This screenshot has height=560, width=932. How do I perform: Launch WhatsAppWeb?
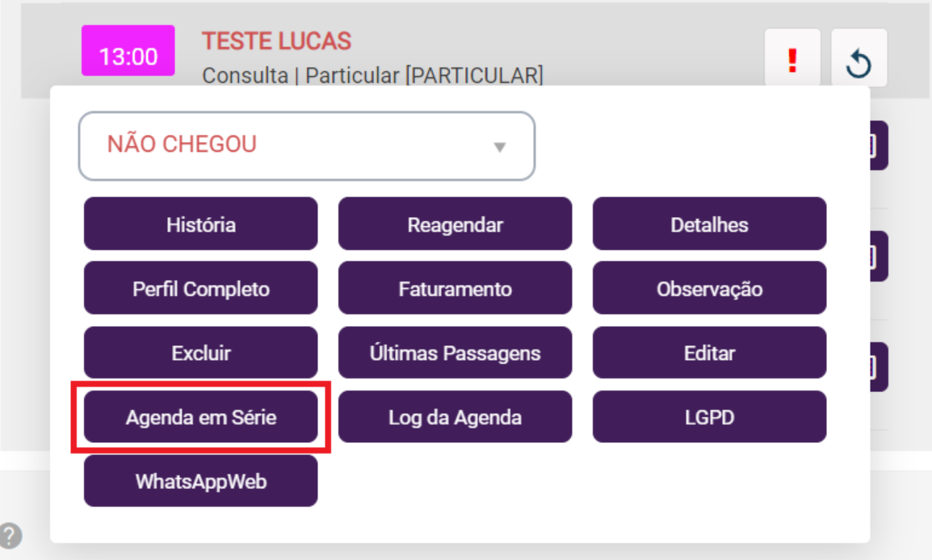pyautogui.click(x=200, y=482)
